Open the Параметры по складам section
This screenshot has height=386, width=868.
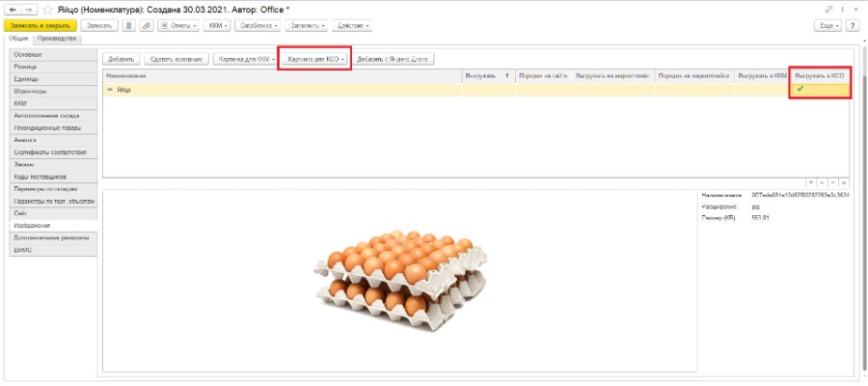[x=54, y=189]
